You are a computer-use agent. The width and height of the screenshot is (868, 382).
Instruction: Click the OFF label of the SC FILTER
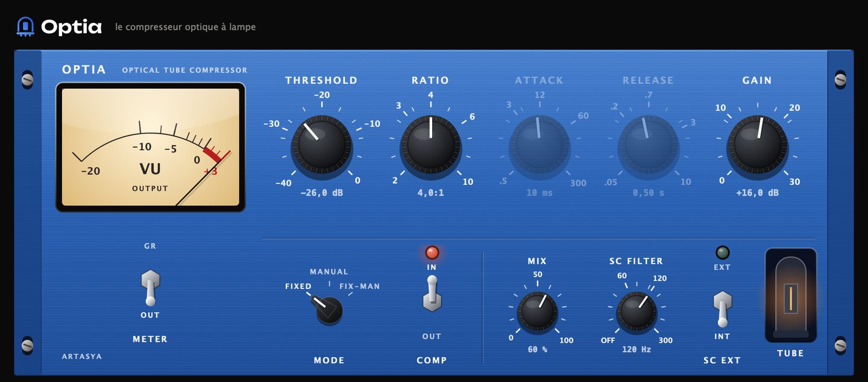(x=608, y=340)
